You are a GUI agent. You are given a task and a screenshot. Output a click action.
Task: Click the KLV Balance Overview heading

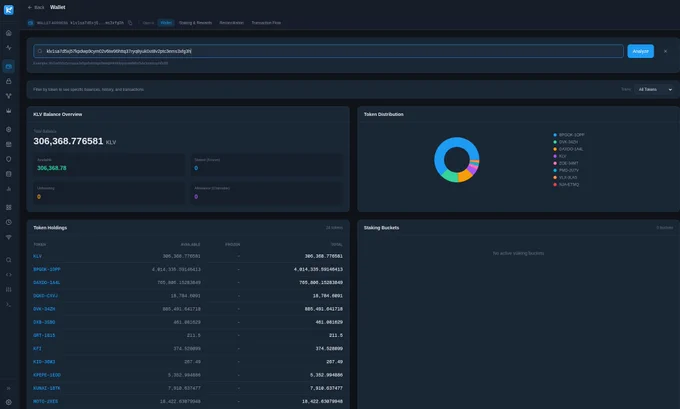point(57,115)
